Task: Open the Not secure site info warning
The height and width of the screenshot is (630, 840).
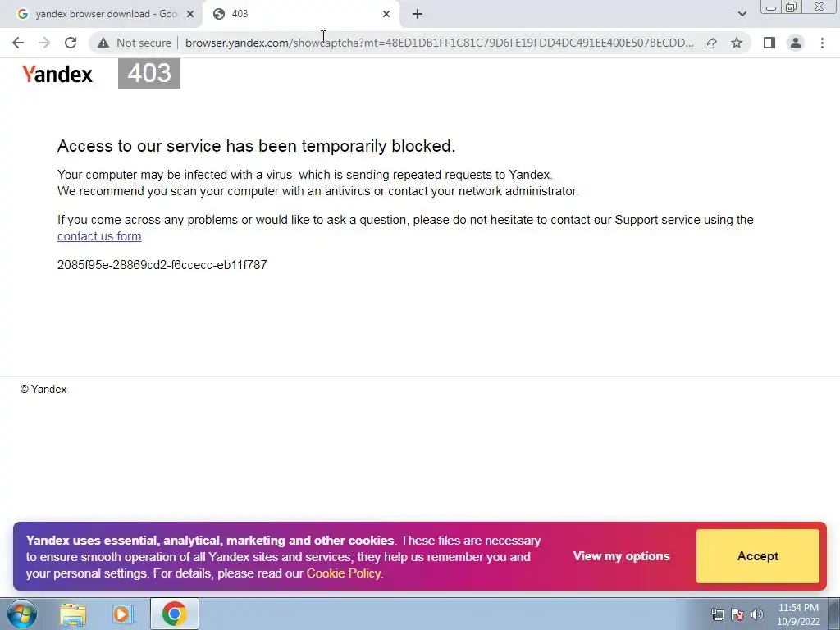Action: click(135, 43)
